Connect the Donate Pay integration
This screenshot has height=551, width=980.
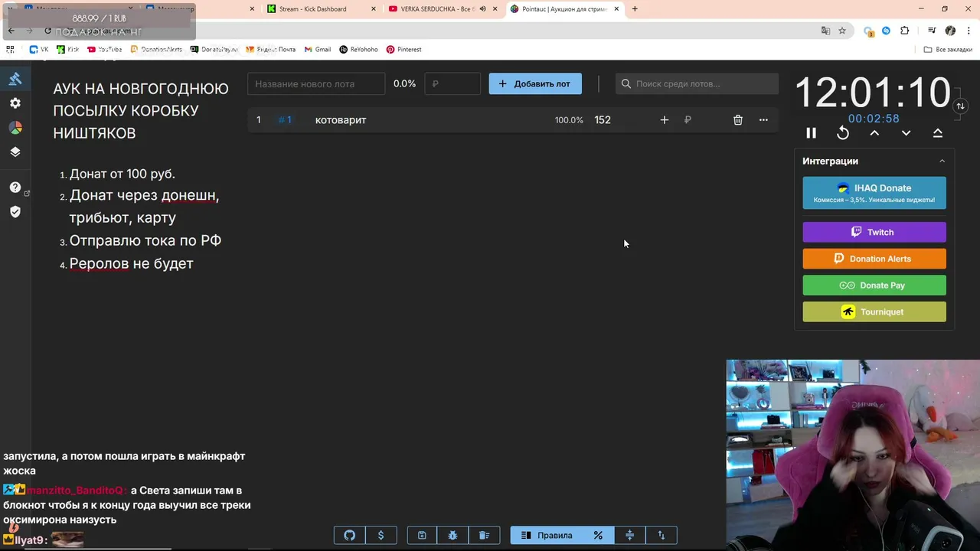coord(874,285)
